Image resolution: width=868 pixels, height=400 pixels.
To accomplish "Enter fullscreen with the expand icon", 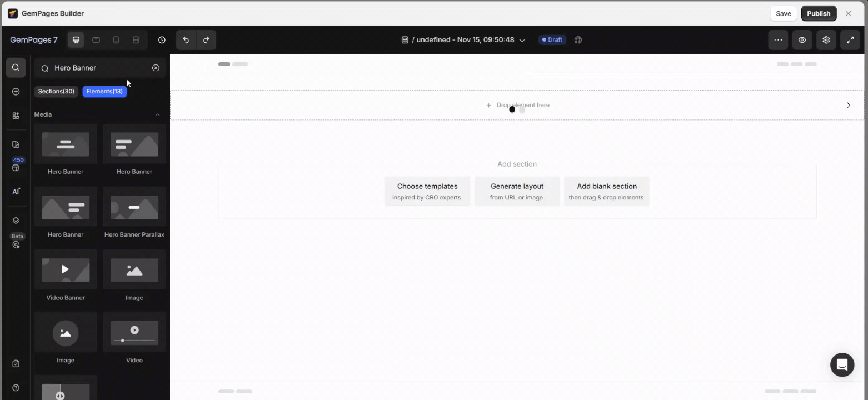I will [850, 40].
